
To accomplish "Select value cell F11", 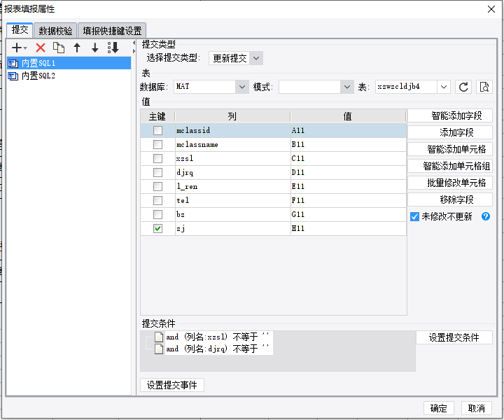I will click(349, 200).
